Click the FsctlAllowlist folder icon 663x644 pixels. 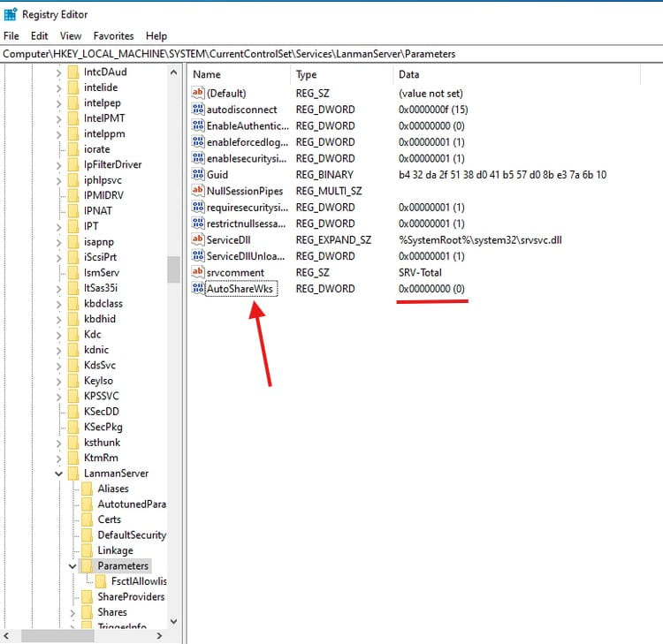click(101, 581)
